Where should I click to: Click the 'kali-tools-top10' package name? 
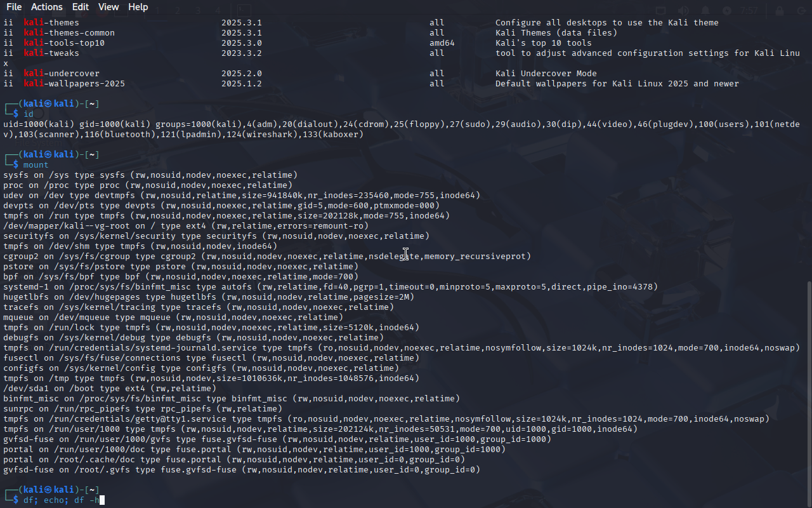pyautogui.click(x=64, y=43)
